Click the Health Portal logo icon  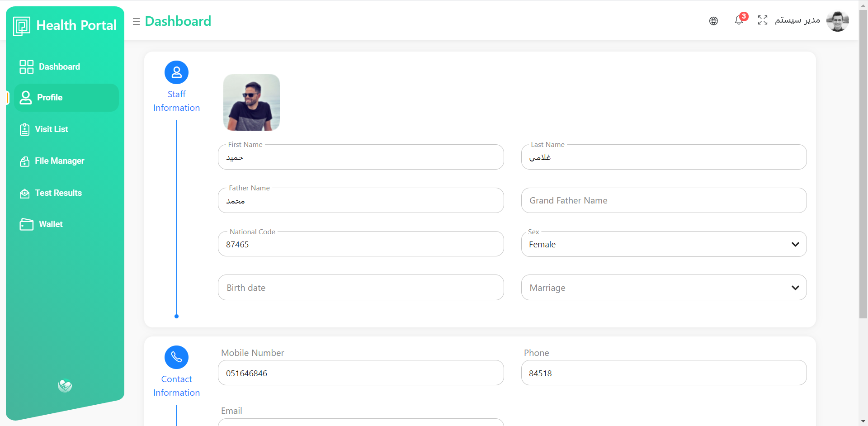pos(22,26)
